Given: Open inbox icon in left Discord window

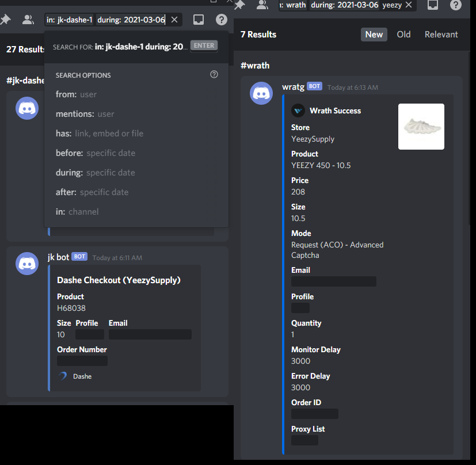Looking at the screenshot, I should click(x=199, y=20).
